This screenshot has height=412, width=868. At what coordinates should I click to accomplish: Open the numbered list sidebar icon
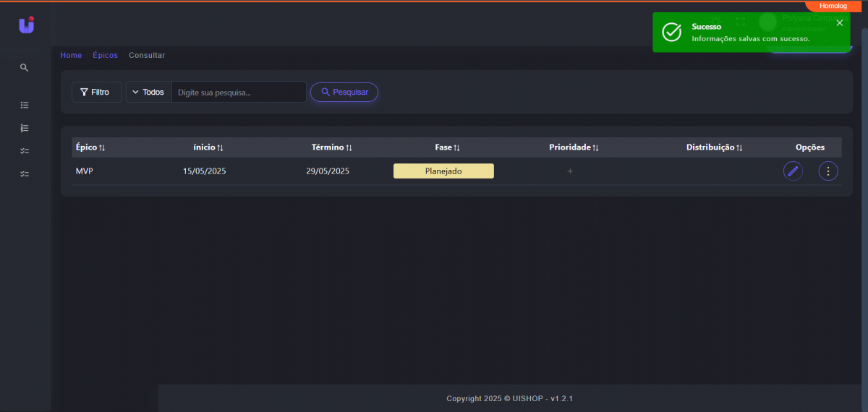tap(24, 128)
